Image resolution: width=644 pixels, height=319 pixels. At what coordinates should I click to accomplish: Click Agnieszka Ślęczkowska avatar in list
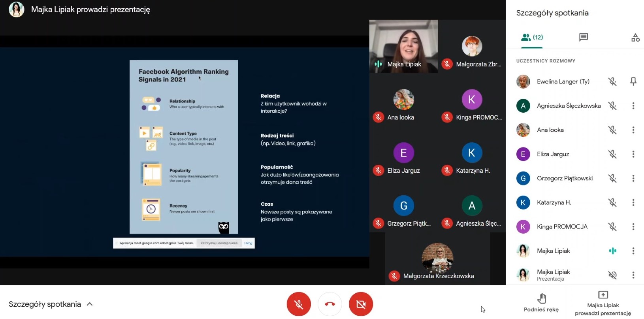[x=523, y=106]
